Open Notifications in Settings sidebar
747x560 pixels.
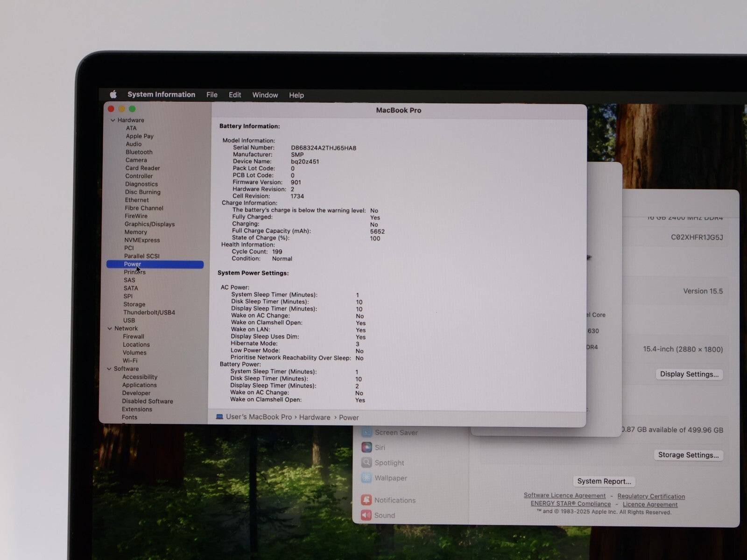(x=388, y=500)
